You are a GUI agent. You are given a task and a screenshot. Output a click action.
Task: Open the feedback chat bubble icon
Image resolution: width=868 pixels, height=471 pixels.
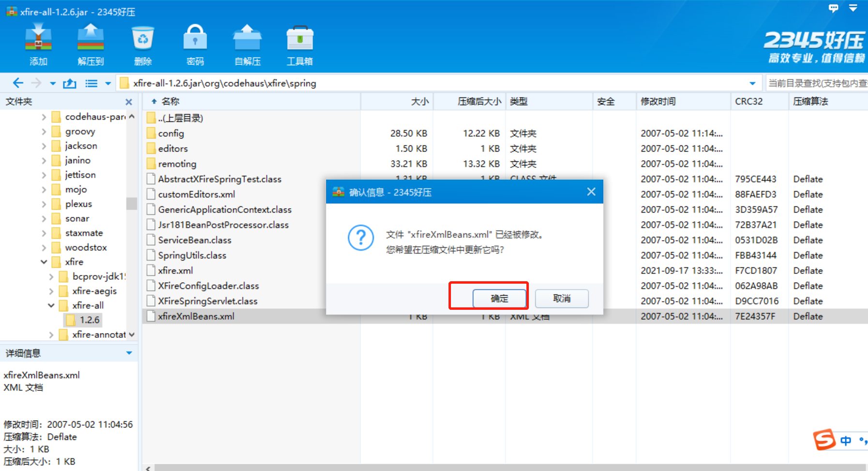[833, 8]
